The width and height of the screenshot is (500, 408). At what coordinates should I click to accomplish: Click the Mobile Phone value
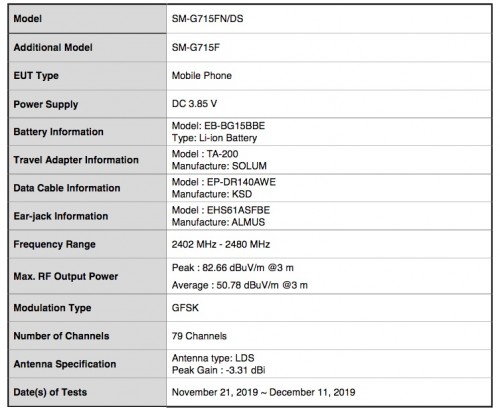(202, 76)
